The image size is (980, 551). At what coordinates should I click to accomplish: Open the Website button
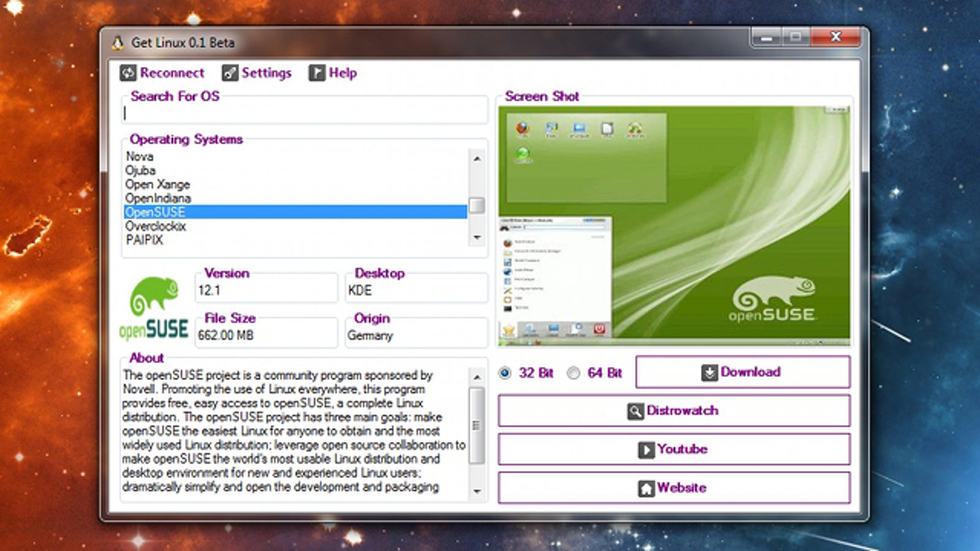click(x=674, y=488)
